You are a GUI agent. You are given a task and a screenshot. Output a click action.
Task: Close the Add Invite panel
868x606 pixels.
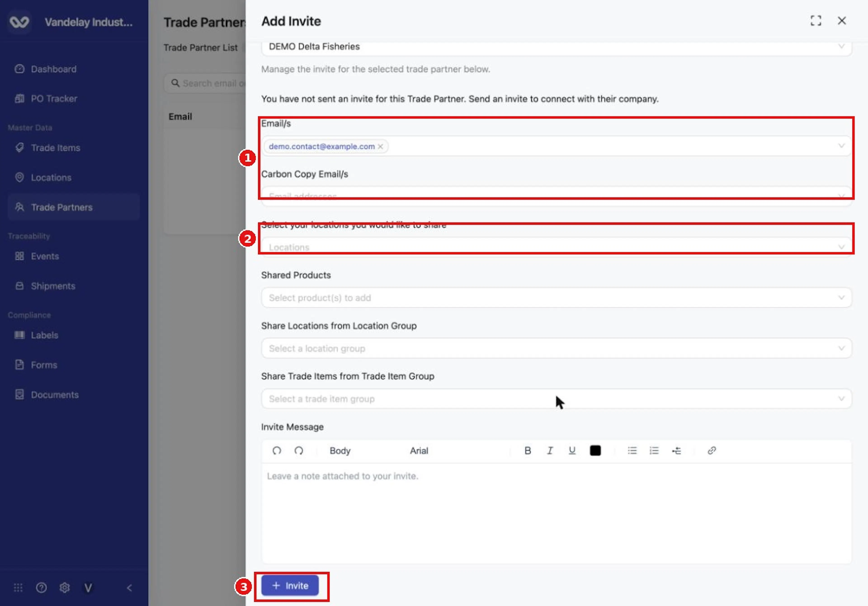tap(842, 20)
